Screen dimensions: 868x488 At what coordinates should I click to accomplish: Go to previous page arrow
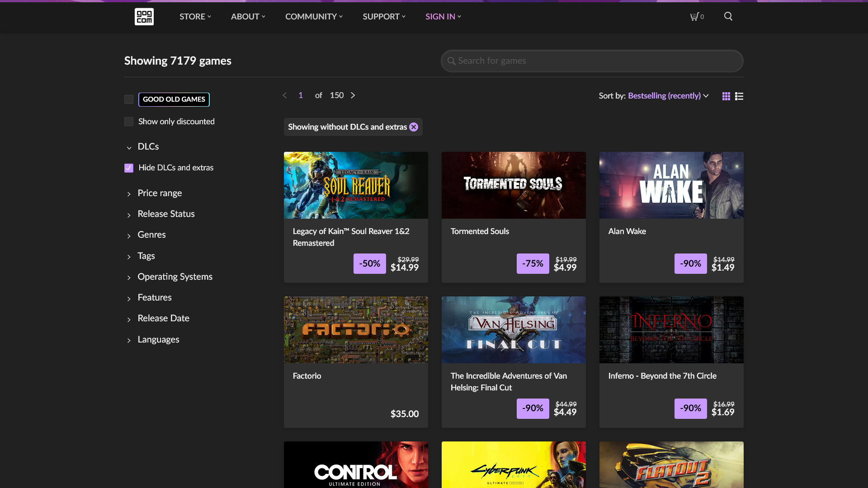285,95
